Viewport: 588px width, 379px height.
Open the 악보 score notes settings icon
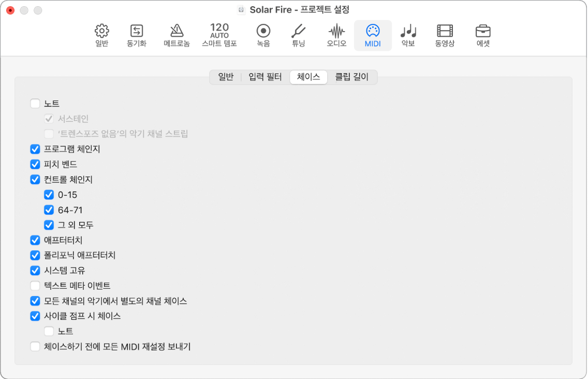click(x=408, y=35)
